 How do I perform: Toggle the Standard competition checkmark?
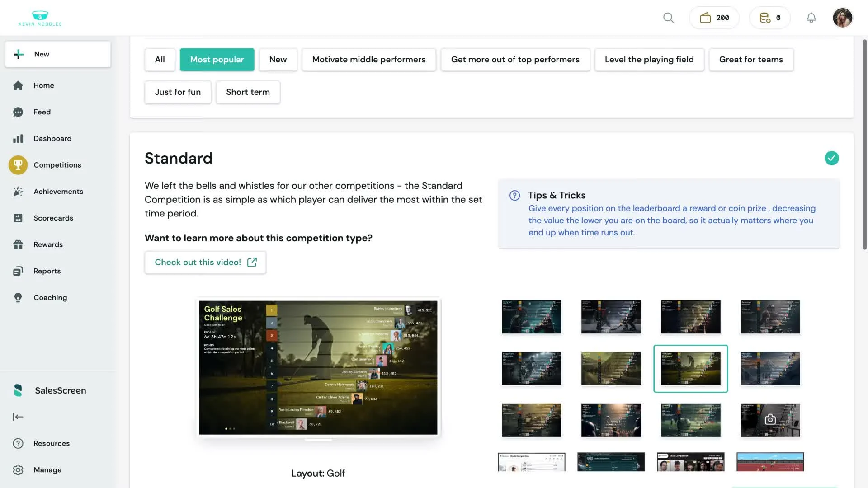[831, 158]
